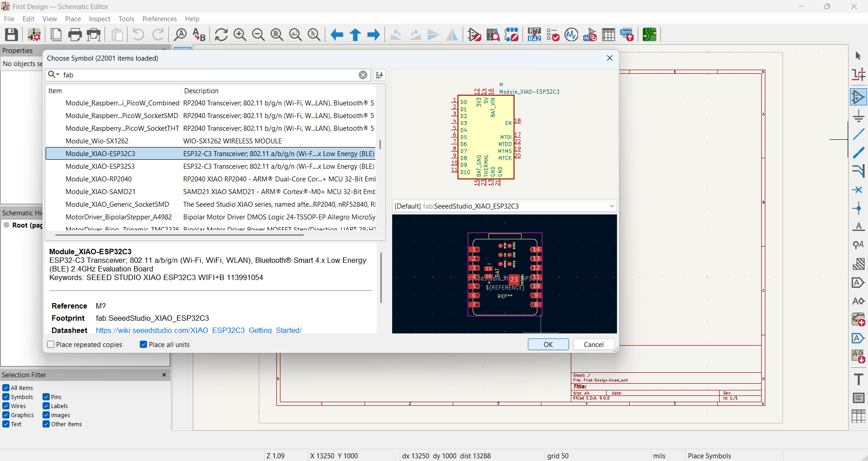Select Module_Wio-SX1262 row
Screen dimensions: 868x461
tap(211, 141)
